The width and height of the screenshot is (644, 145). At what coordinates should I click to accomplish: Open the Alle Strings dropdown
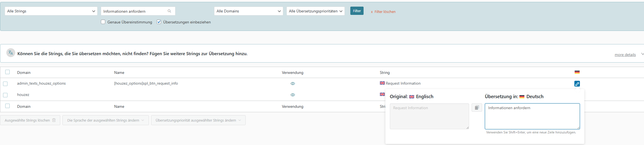[x=51, y=11]
